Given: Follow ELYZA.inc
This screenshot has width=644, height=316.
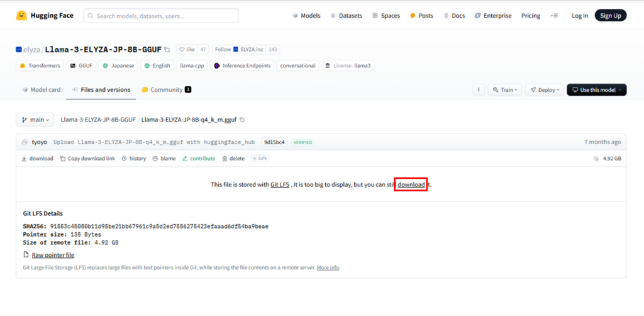Looking at the screenshot, I should coord(238,49).
